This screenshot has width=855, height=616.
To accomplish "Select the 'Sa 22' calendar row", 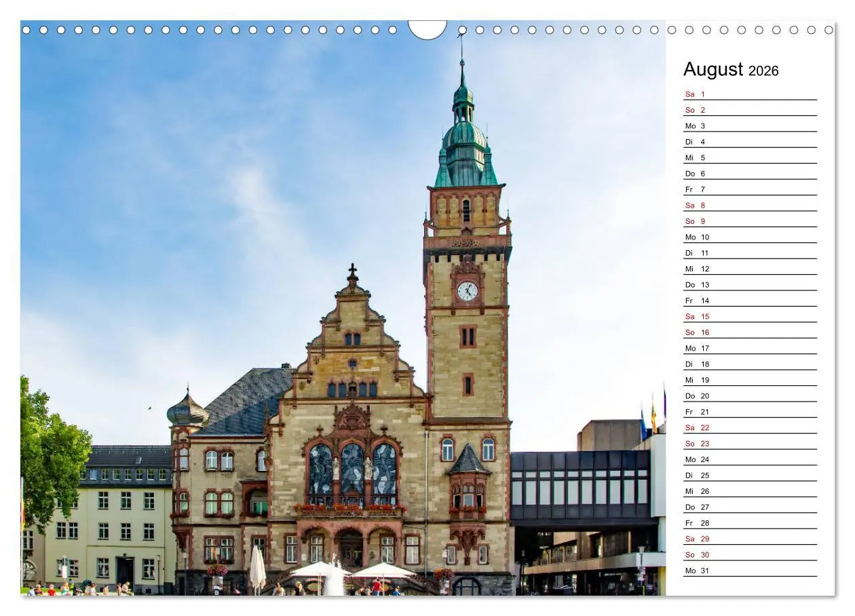I will 750,427.
